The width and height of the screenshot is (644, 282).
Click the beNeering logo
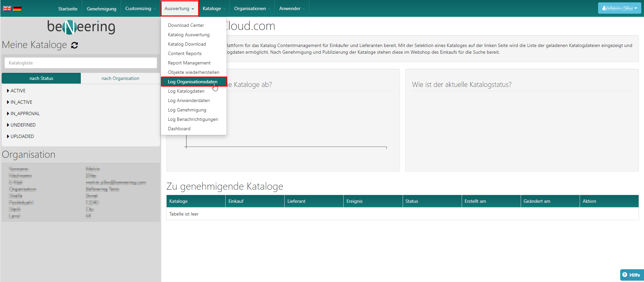point(81,27)
